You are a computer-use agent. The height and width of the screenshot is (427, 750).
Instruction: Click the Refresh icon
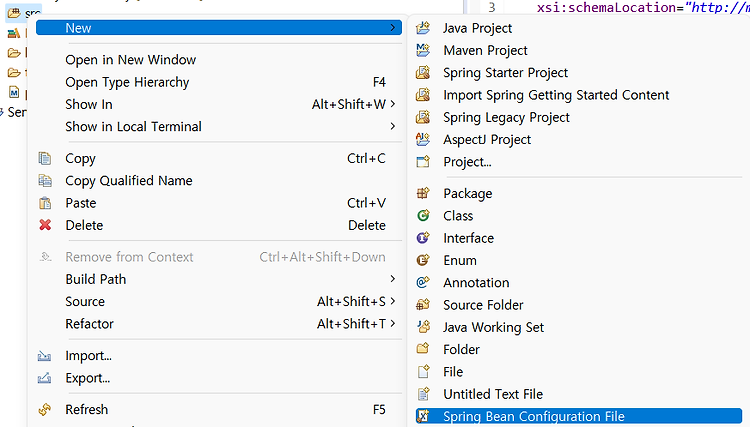pyautogui.click(x=44, y=409)
